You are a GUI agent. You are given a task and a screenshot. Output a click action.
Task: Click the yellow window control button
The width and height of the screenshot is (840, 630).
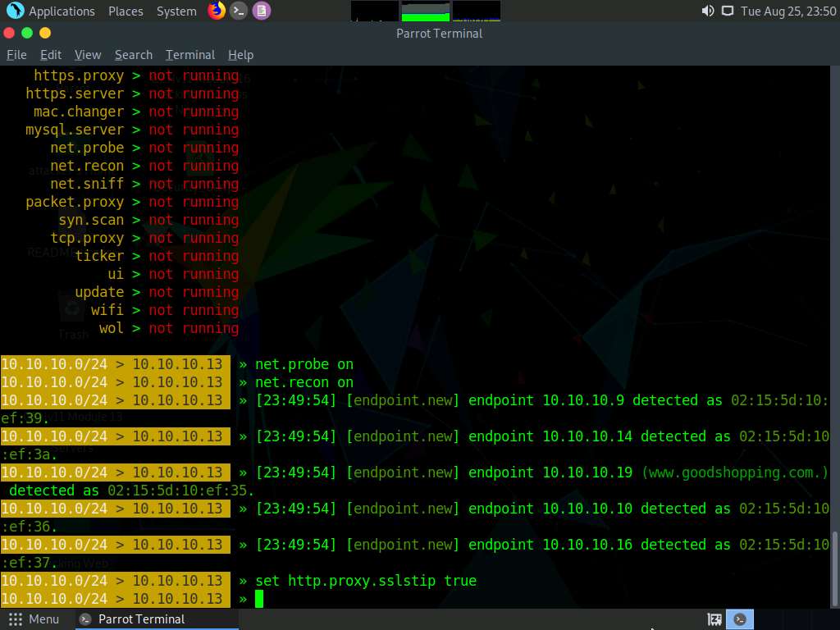pos(45,33)
